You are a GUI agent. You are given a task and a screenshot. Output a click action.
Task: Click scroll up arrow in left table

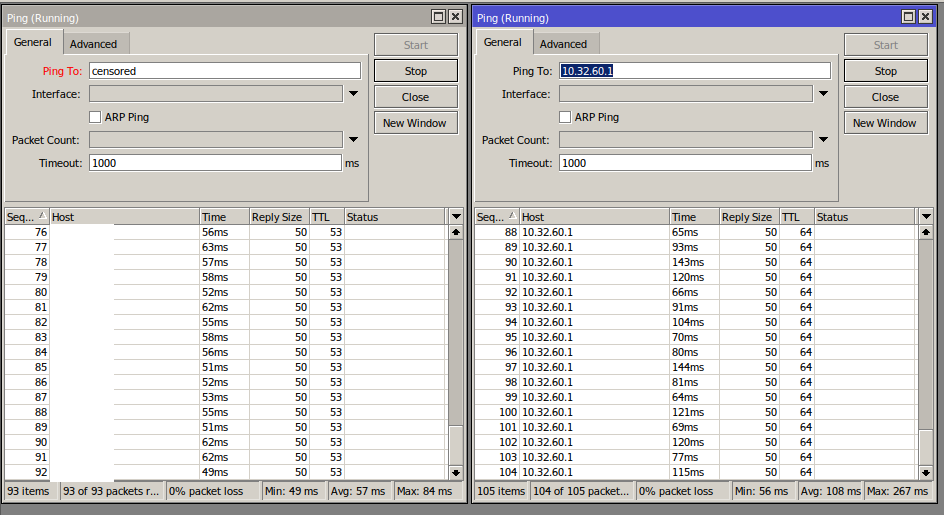(456, 232)
